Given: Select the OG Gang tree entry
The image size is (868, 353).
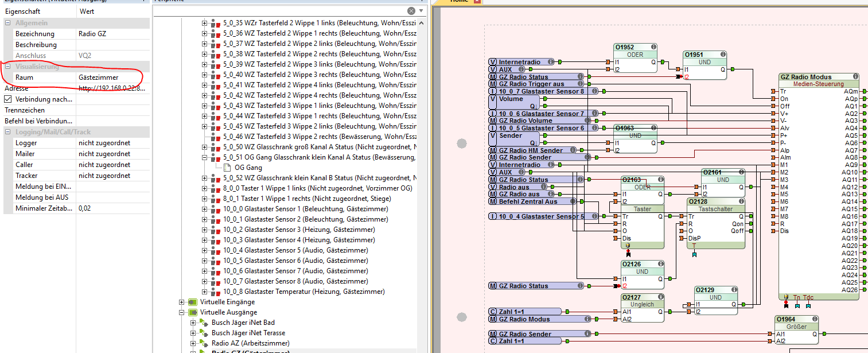Looking at the screenshot, I should (248, 168).
